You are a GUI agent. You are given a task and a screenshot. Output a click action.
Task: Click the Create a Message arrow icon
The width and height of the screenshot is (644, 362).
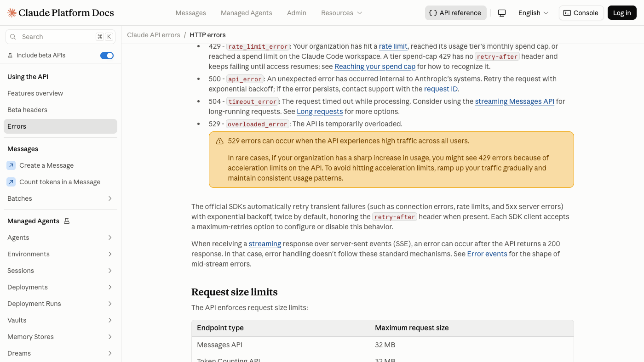[11, 165]
